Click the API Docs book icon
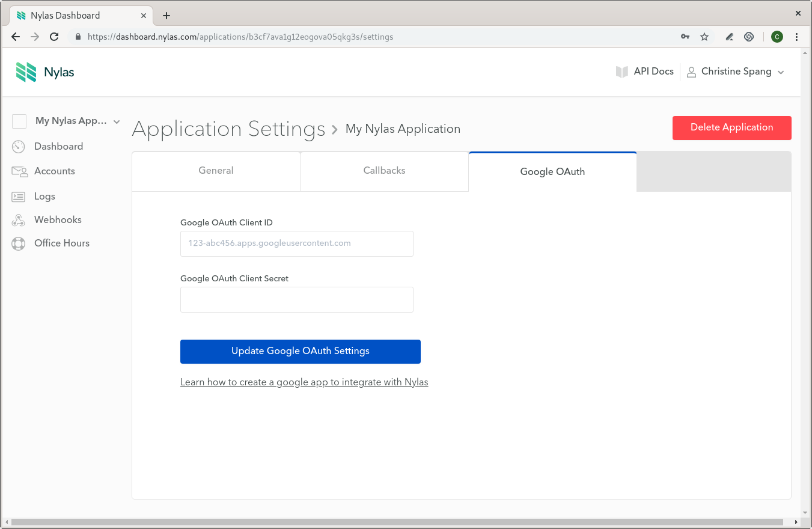 622,72
